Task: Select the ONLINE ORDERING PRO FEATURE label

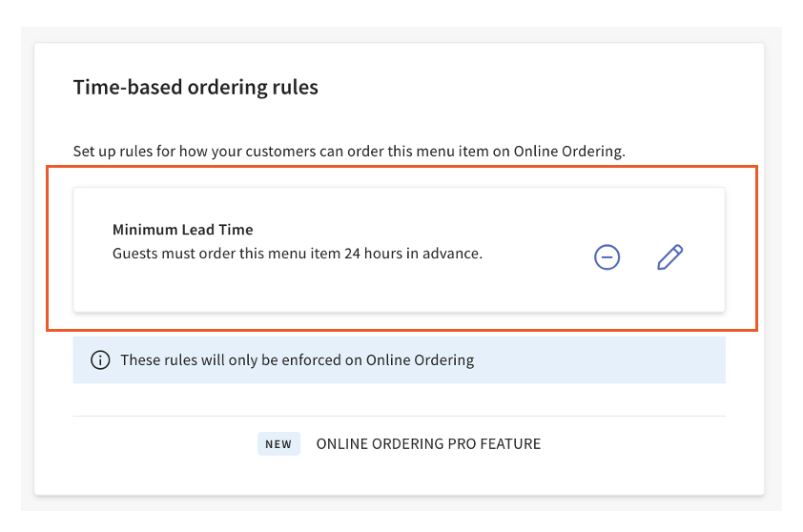Action: 428,444
